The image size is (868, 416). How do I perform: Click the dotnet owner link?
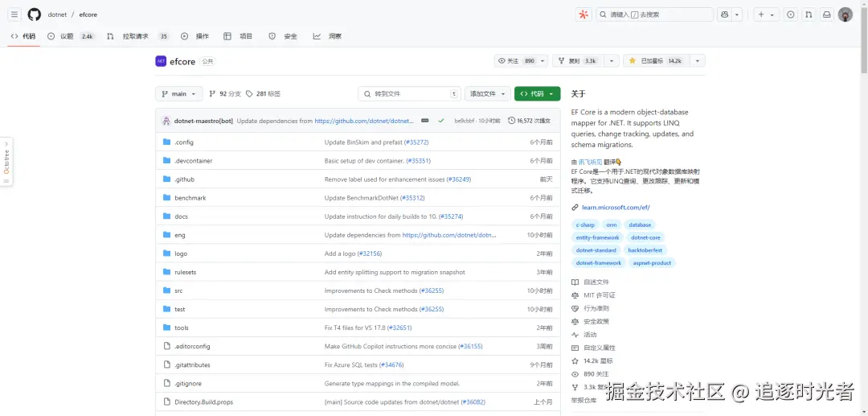(x=57, y=14)
